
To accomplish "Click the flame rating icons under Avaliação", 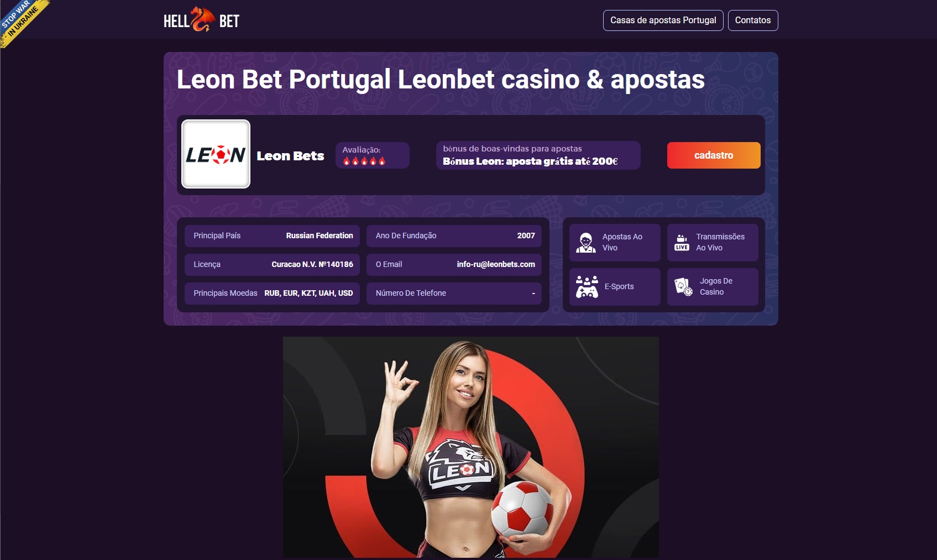I will point(364,161).
